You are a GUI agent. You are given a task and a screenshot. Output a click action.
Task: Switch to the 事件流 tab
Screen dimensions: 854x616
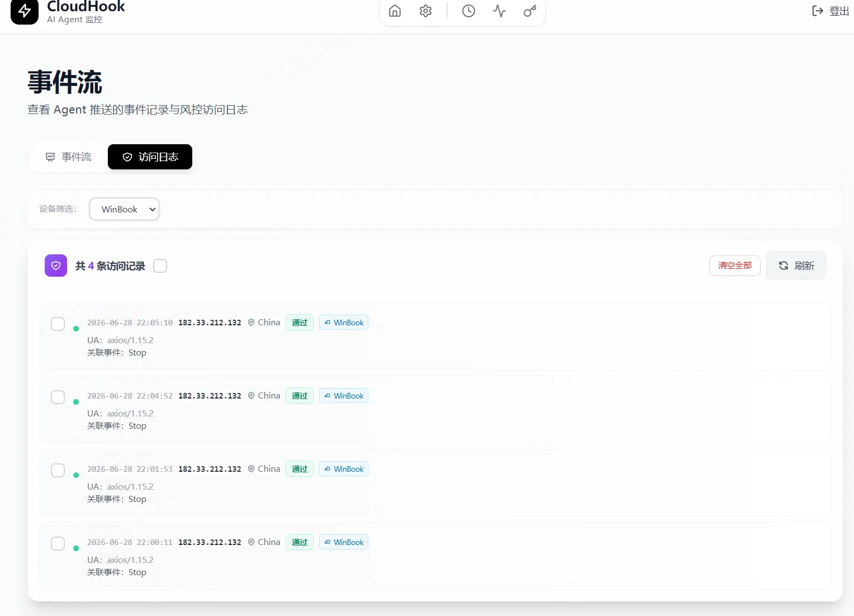68,157
